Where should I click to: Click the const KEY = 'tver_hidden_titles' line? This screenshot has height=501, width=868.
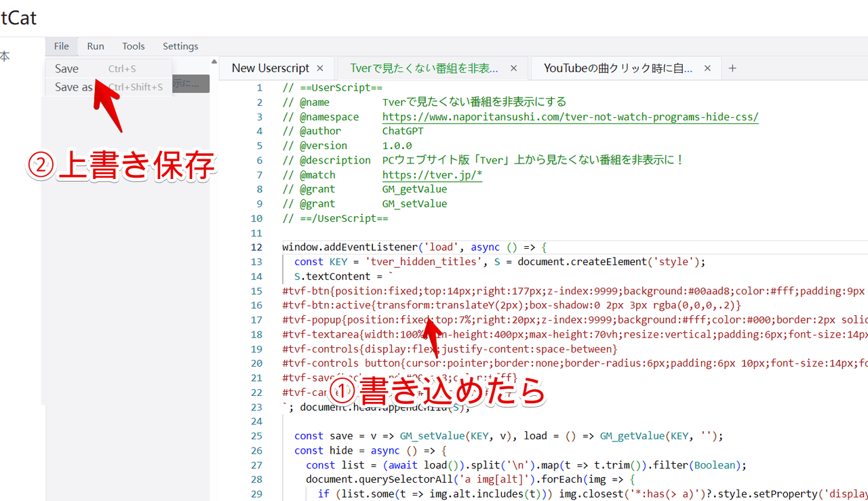pyautogui.click(x=500, y=262)
